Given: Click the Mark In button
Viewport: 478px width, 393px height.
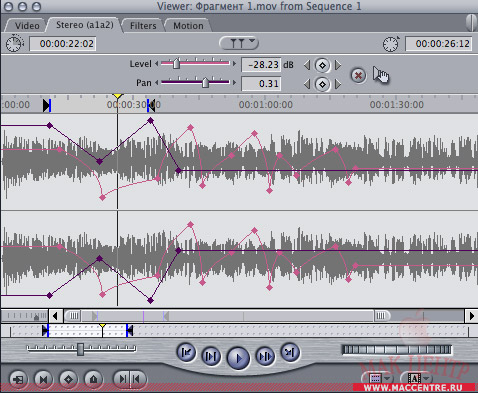Looking at the screenshot, I should click(122, 379).
